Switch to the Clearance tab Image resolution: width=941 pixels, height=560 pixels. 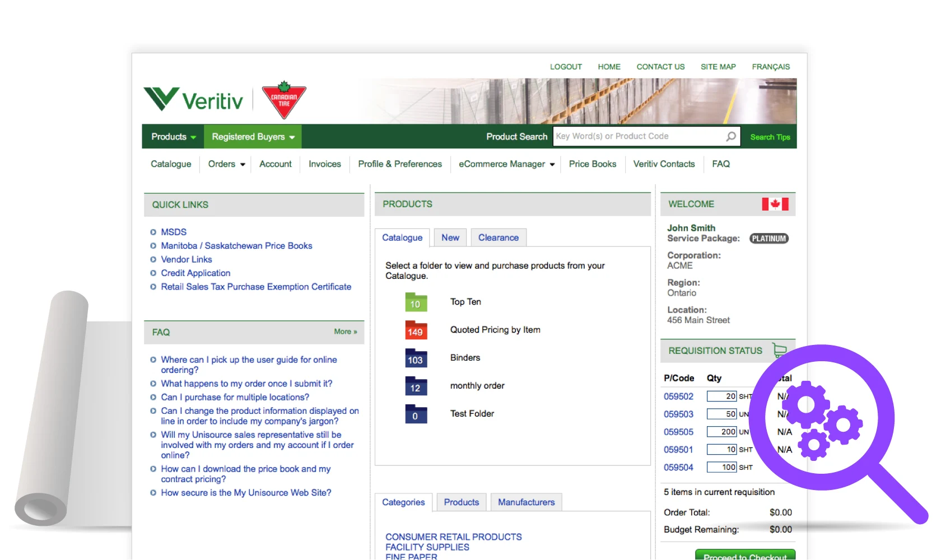coord(498,237)
